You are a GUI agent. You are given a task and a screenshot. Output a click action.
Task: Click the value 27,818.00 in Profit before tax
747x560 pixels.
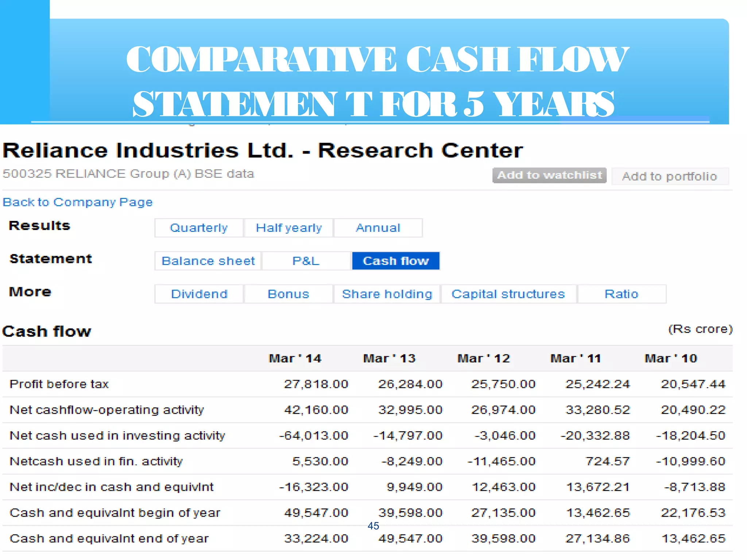316,384
